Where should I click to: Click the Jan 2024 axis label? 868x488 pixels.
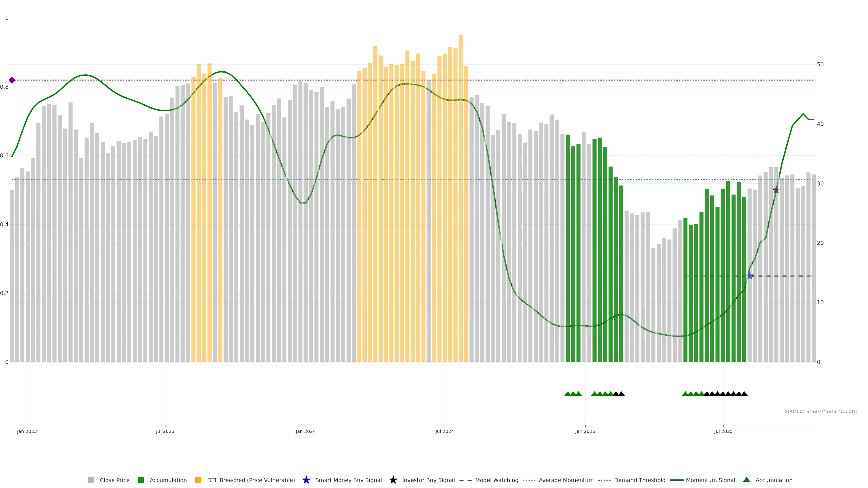point(306,432)
